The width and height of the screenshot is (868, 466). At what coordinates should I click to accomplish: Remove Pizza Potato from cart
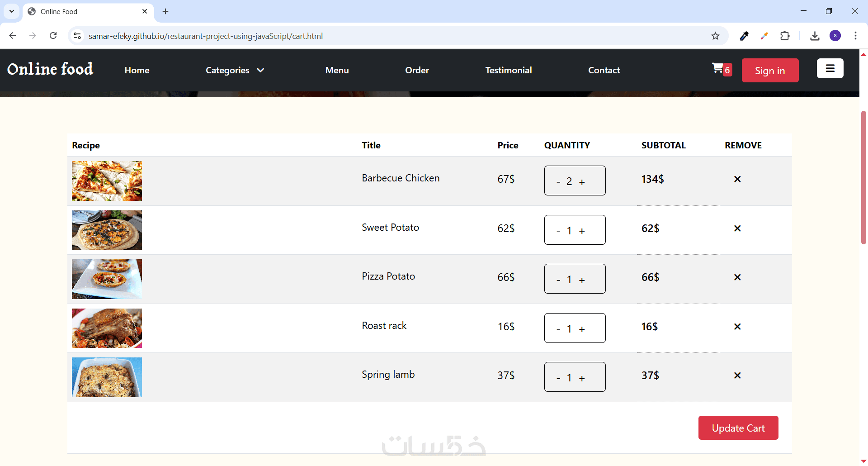tap(737, 277)
